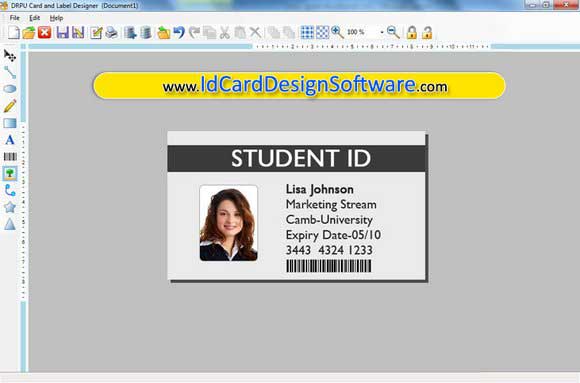Select the Ellipse shape tool
This screenshot has width=580, height=383.
(x=10, y=89)
